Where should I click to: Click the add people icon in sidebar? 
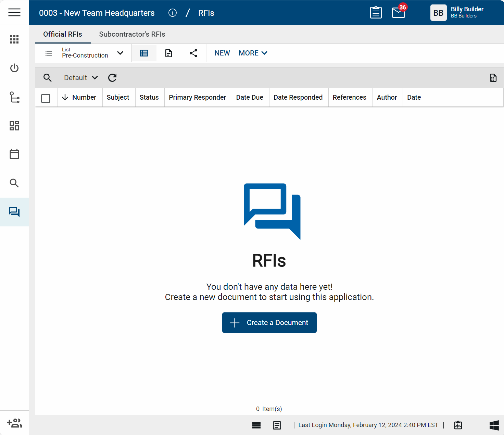click(14, 423)
